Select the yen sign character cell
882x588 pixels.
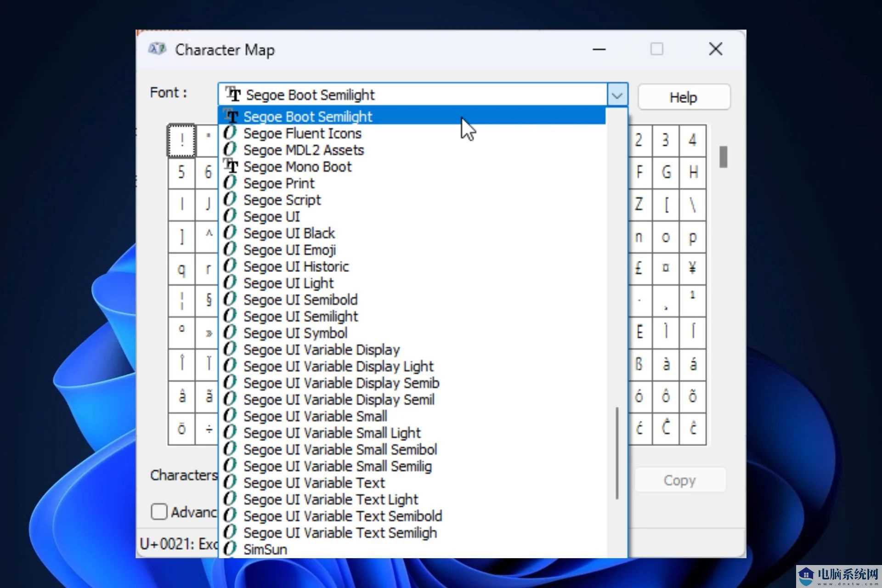pyautogui.click(x=693, y=268)
